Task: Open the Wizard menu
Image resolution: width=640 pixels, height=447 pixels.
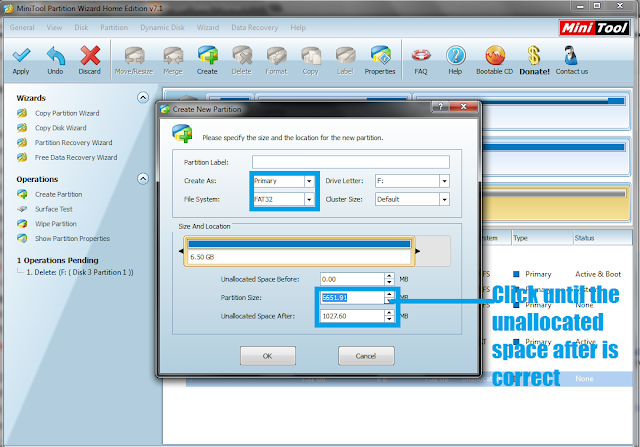Action: pyautogui.click(x=208, y=27)
